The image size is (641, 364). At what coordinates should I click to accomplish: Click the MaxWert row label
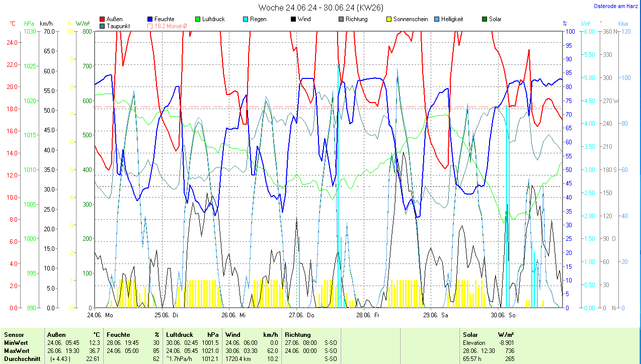(17, 351)
